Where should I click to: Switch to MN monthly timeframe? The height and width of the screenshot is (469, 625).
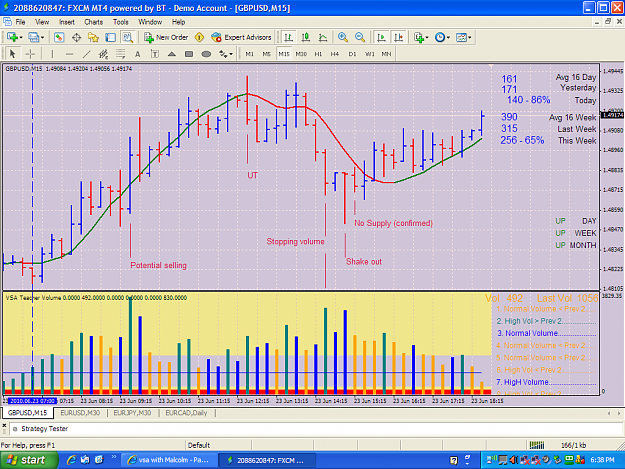click(386, 54)
